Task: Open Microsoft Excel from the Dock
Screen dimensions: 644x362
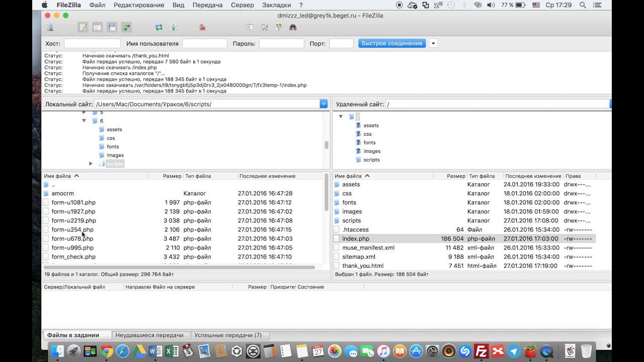Action: coord(172,351)
